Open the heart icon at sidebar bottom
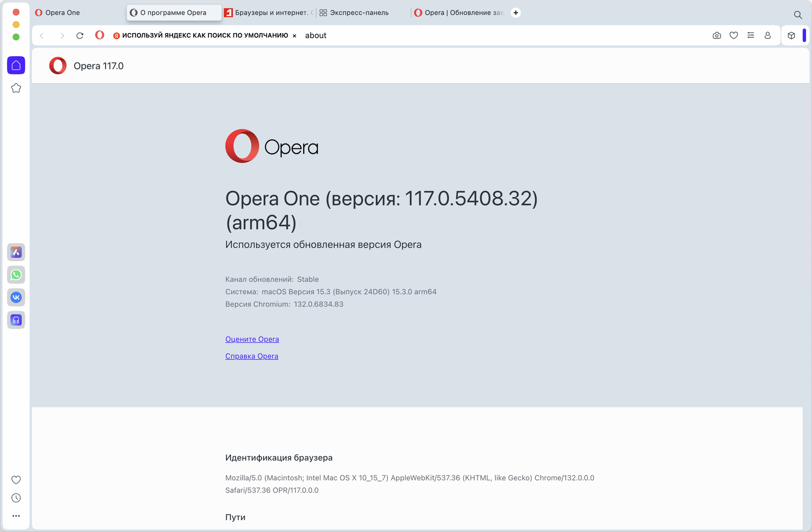This screenshot has width=812, height=532. pyautogui.click(x=16, y=480)
